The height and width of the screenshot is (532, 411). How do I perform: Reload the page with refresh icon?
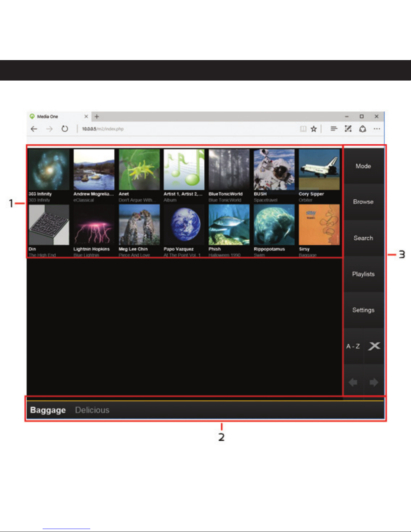pos(65,129)
